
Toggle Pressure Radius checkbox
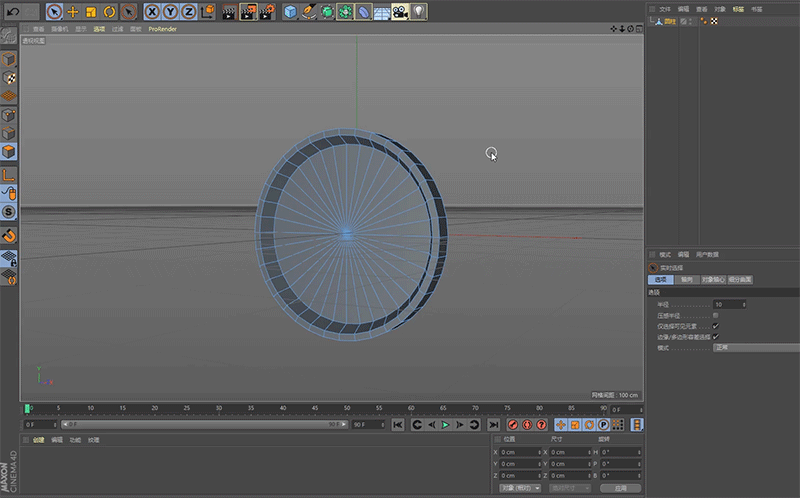pos(715,315)
